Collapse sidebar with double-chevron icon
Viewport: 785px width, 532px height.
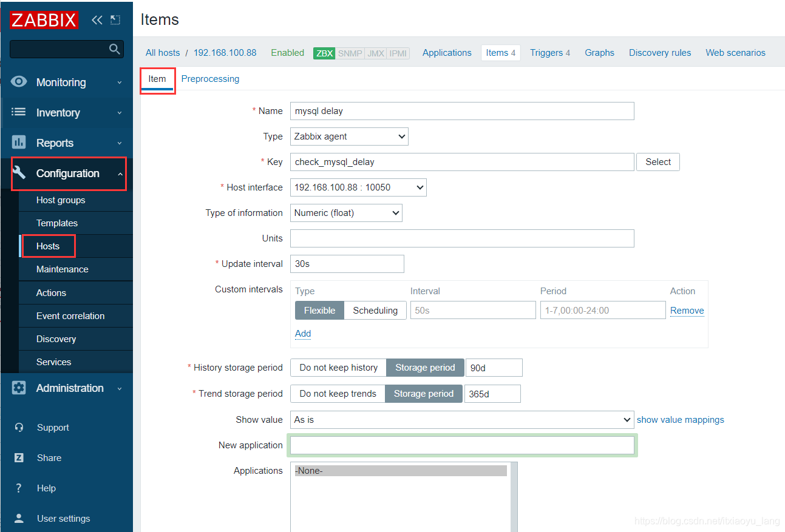[x=97, y=20]
